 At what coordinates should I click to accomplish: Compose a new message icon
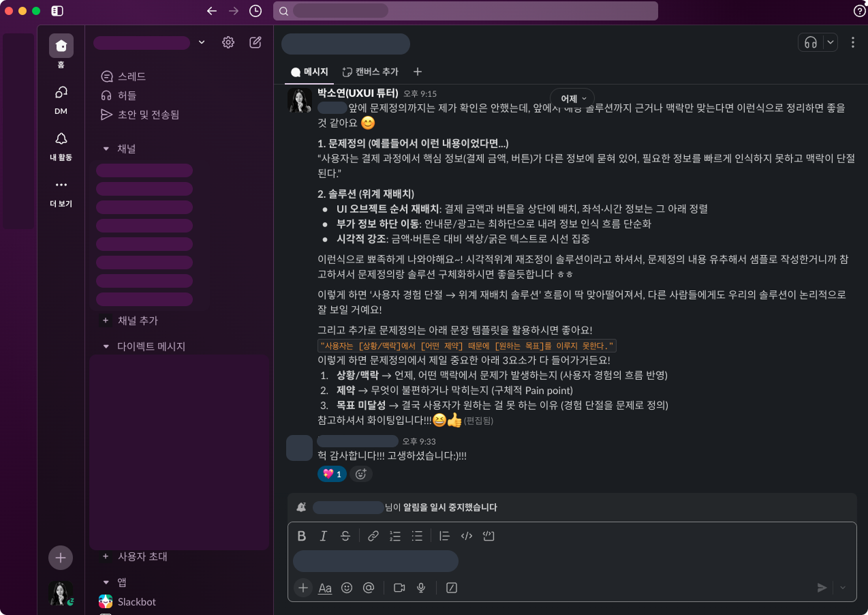pos(255,42)
